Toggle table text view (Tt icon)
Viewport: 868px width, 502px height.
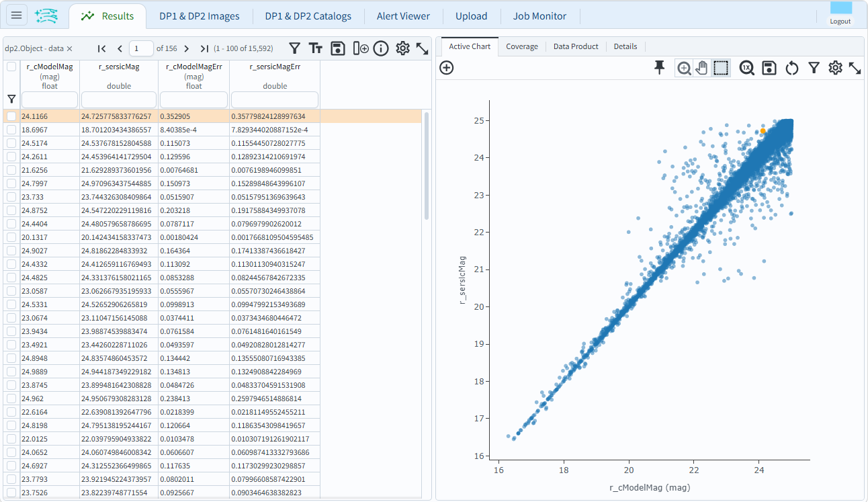point(316,48)
